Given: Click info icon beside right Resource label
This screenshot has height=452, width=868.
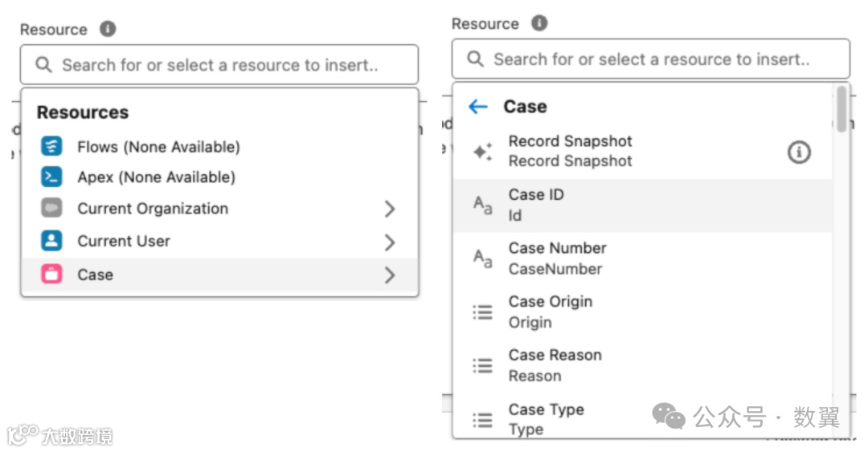Looking at the screenshot, I should tap(539, 23).
